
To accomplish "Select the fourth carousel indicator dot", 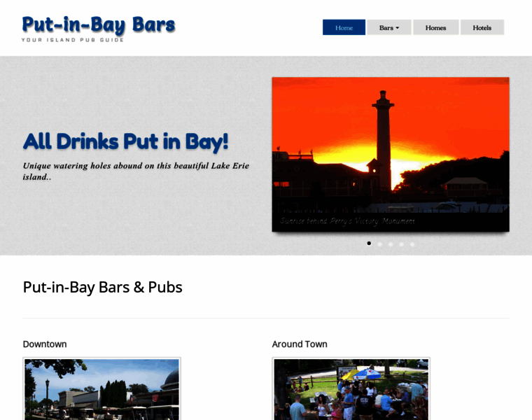I will pyautogui.click(x=401, y=244).
